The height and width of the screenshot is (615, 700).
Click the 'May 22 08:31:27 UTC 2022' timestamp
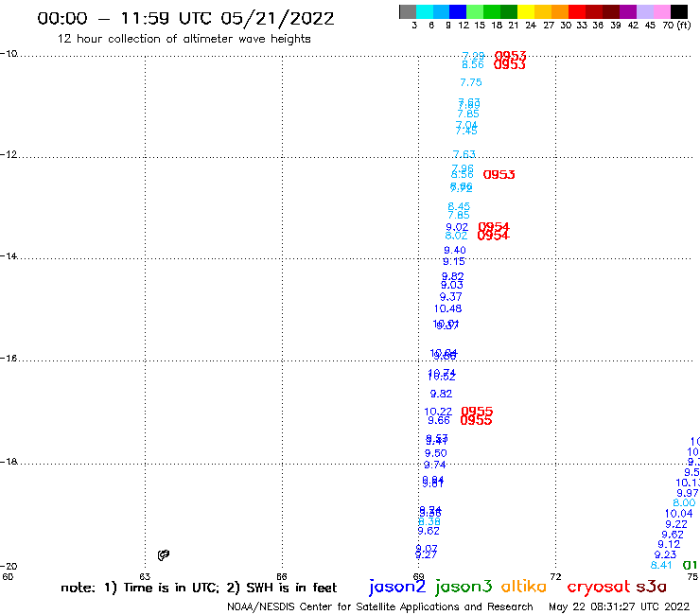tap(620, 606)
